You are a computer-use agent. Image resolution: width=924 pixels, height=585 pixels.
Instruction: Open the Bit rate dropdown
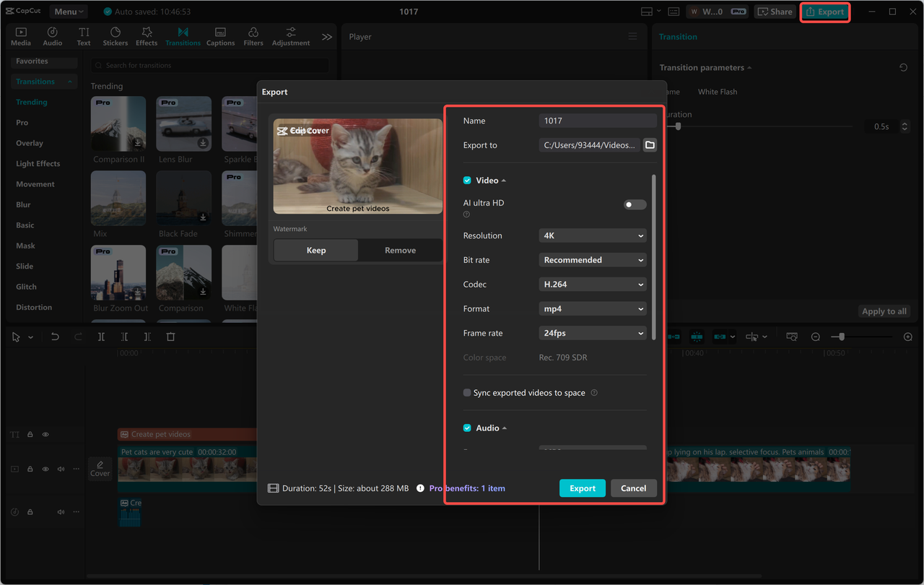(592, 260)
